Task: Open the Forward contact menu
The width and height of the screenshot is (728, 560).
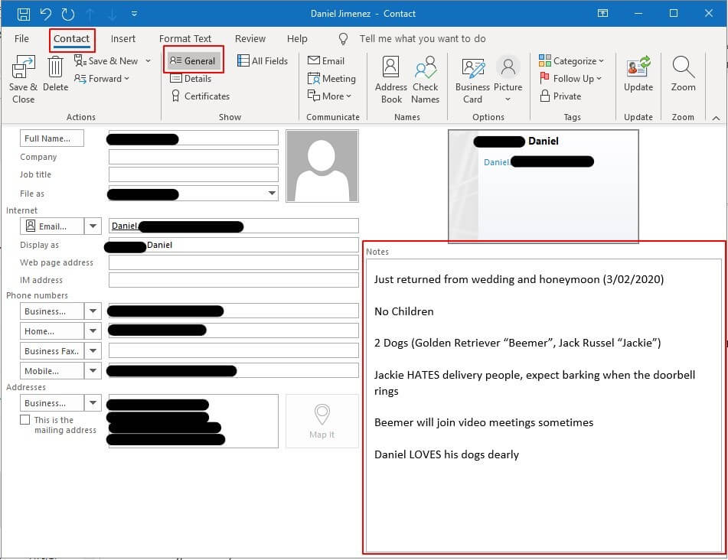Action: coord(102,78)
